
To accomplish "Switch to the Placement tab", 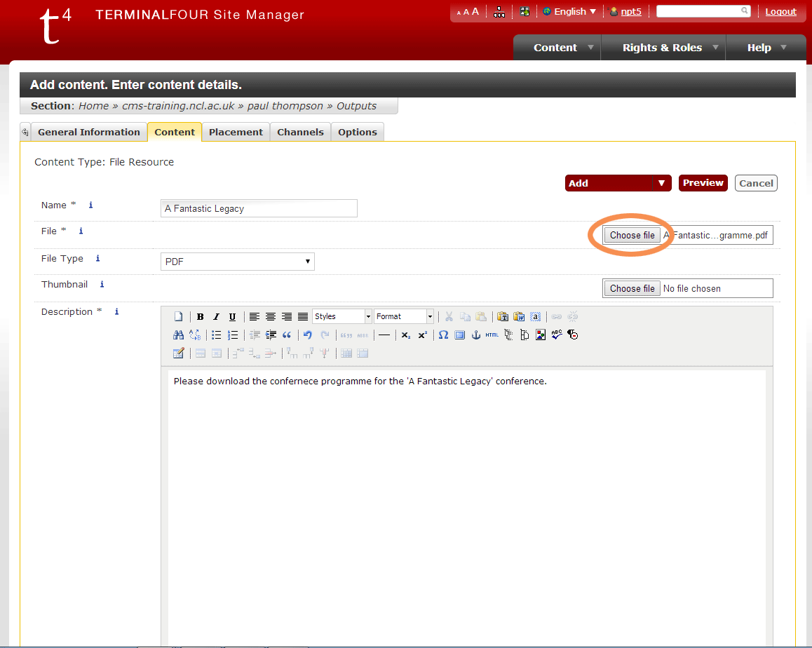I will pos(236,132).
